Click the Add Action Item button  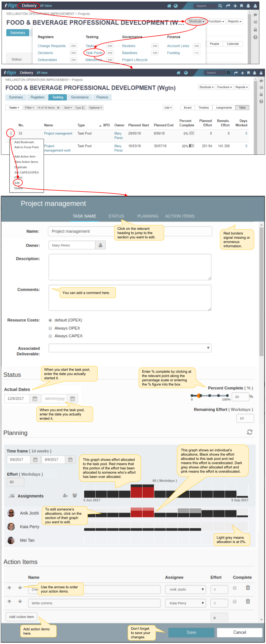click(x=22, y=617)
